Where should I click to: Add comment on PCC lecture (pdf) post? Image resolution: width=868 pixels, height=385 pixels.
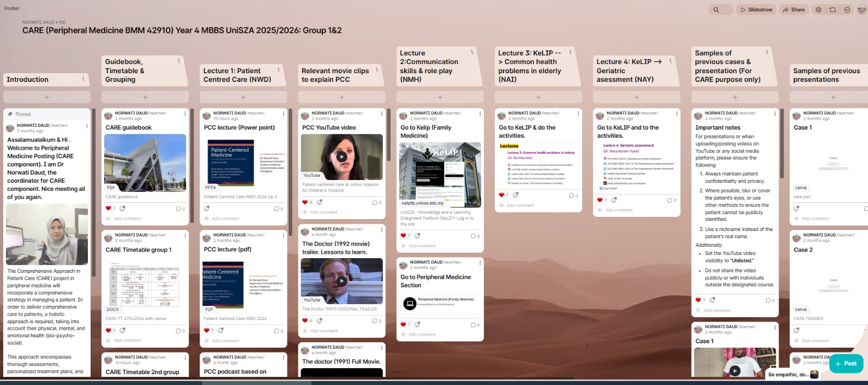pos(225,341)
